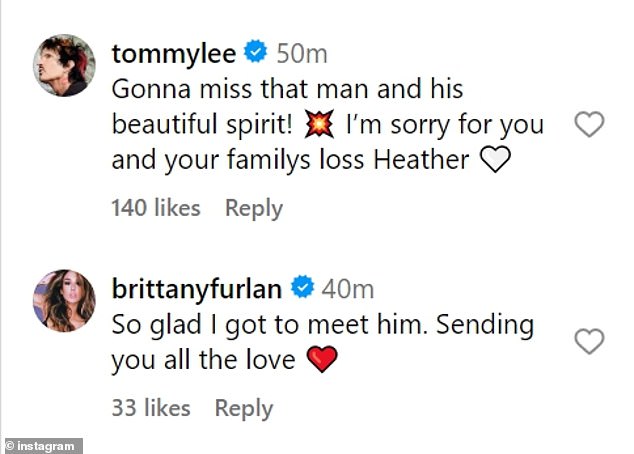Image resolution: width=634 pixels, height=454 pixels.
Task: Click brittanyfurlan's blue verified badge
Action: click(x=302, y=287)
